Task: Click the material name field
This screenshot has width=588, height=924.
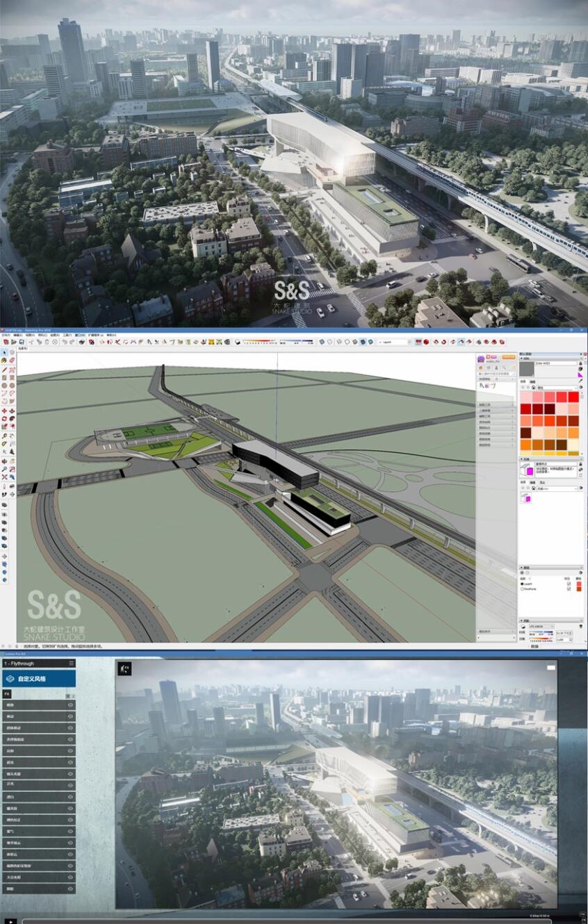Action: click(555, 363)
